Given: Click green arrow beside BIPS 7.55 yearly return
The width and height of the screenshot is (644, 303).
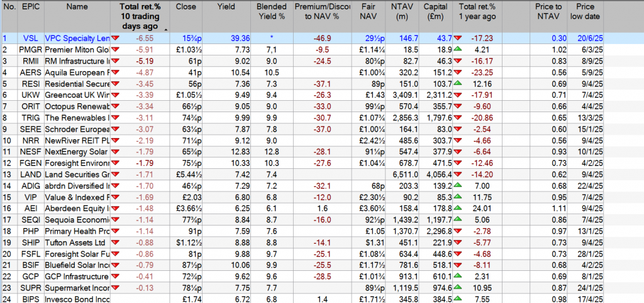Looking at the screenshot, I should point(457,299).
